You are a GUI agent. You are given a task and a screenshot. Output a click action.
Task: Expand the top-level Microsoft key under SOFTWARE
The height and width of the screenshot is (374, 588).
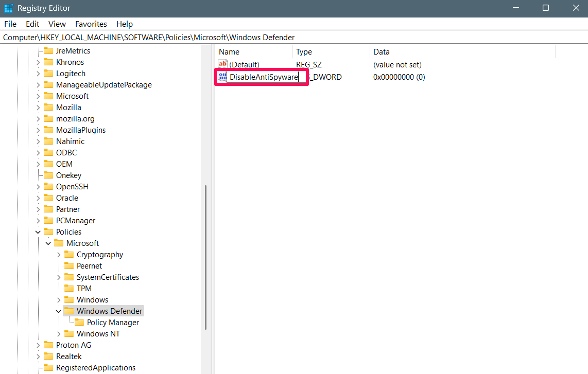click(x=38, y=96)
